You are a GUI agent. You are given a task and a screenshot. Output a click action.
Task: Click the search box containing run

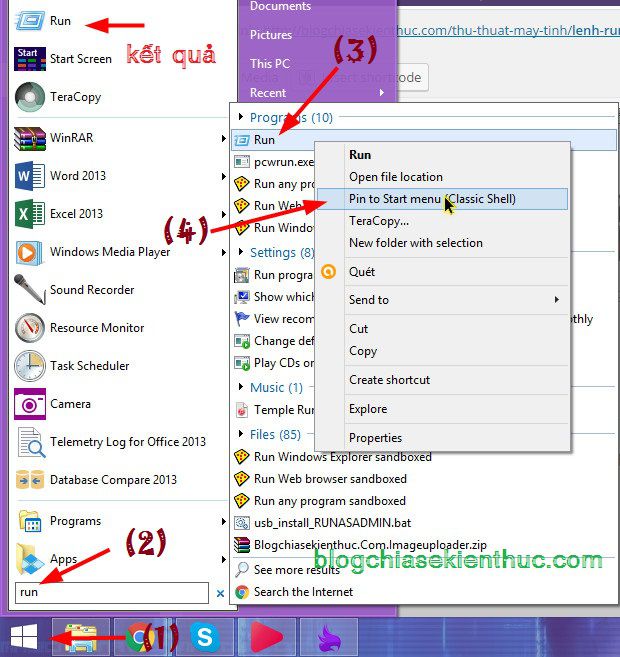111,593
